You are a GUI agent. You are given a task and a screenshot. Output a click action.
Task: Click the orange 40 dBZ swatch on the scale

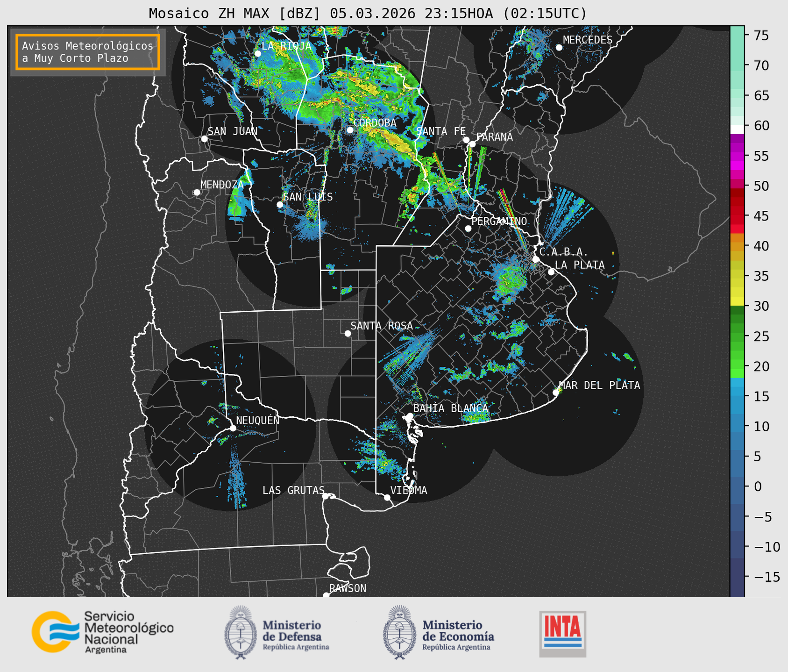pos(737,246)
